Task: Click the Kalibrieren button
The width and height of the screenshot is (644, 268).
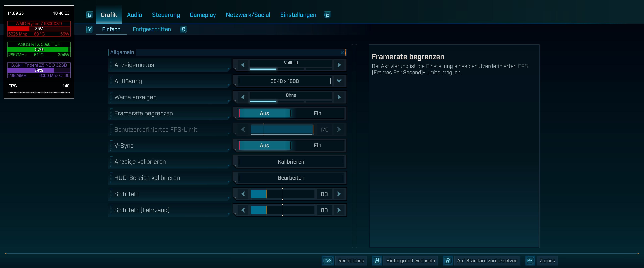Action: tap(291, 162)
